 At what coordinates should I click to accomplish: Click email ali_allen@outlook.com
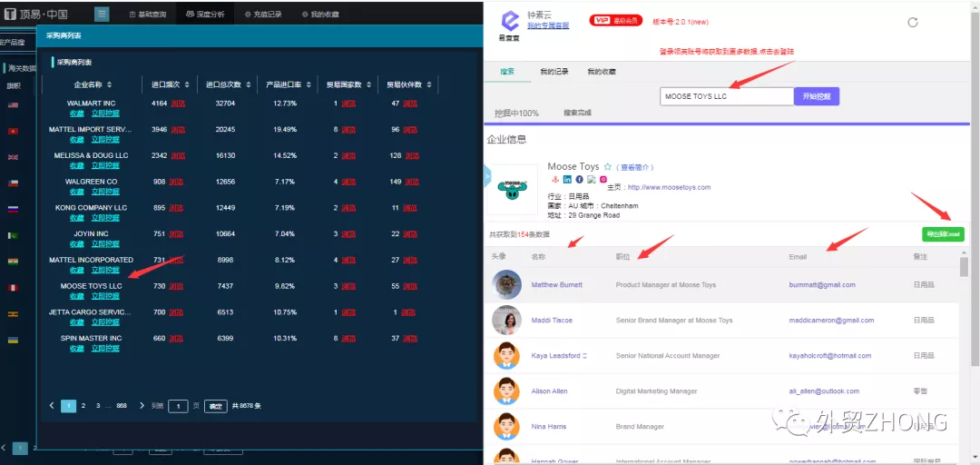pyautogui.click(x=824, y=391)
